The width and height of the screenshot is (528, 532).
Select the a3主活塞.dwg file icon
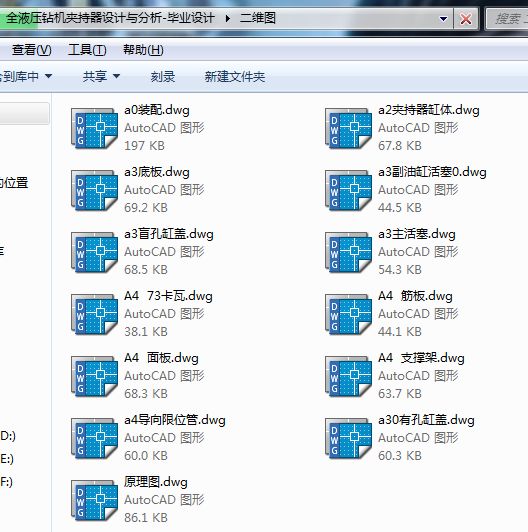[348, 253]
